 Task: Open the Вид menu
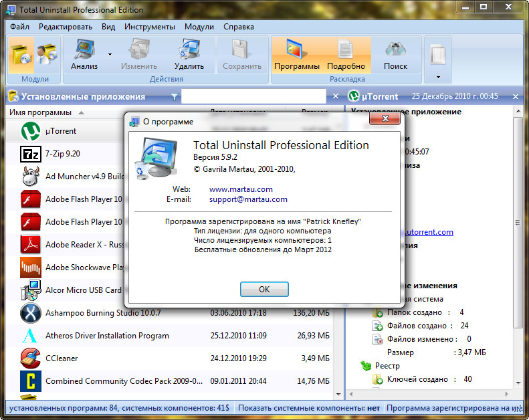(x=108, y=27)
